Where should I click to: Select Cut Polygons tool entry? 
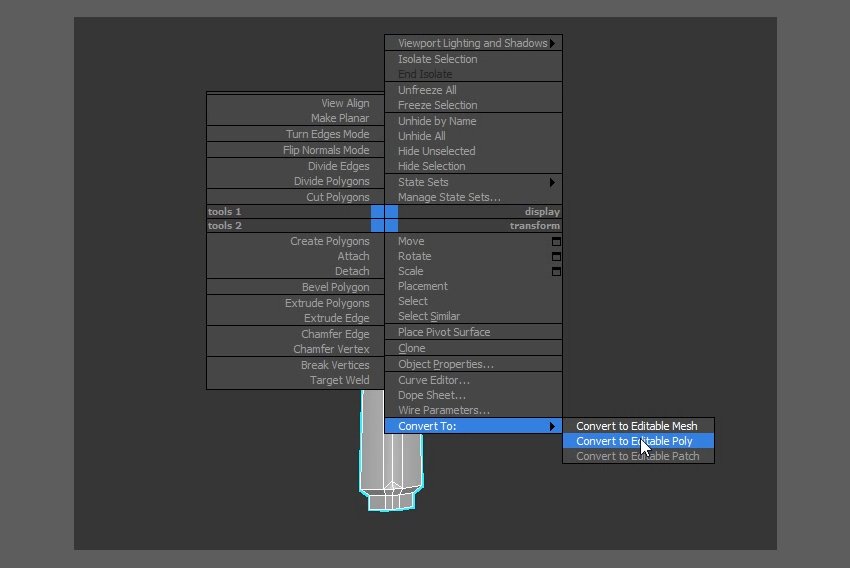pyautogui.click(x=337, y=197)
